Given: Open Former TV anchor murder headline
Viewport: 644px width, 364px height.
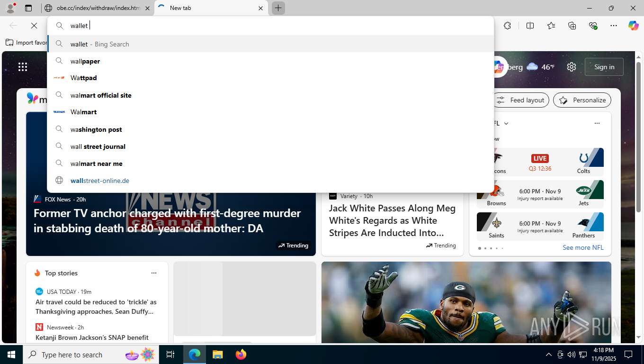Looking at the screenshot, I should pos(167,221).
